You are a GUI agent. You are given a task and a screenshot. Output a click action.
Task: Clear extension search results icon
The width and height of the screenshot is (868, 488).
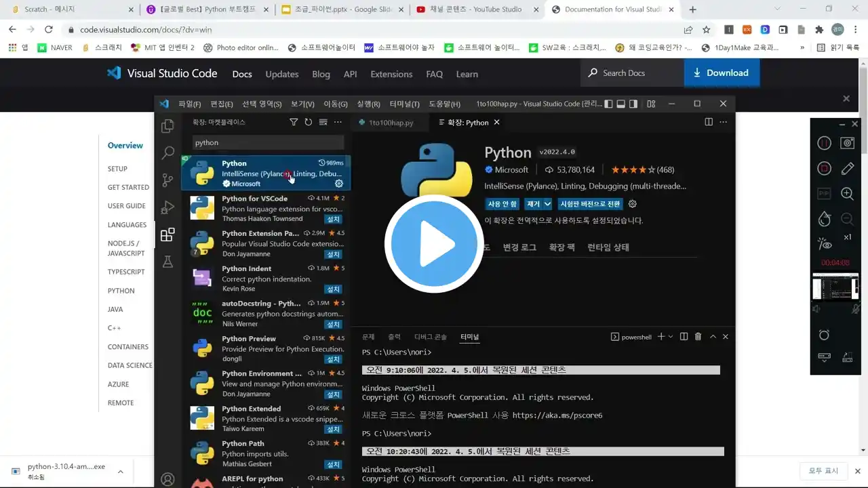point(323,122)
